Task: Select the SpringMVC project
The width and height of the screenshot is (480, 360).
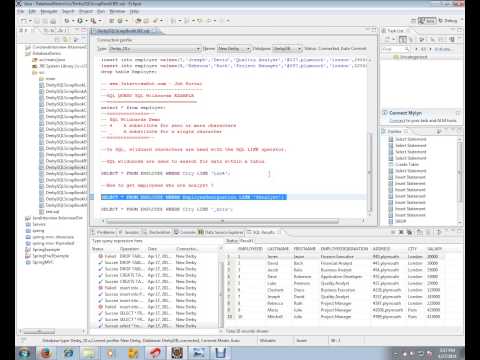Action: (39, 262)
